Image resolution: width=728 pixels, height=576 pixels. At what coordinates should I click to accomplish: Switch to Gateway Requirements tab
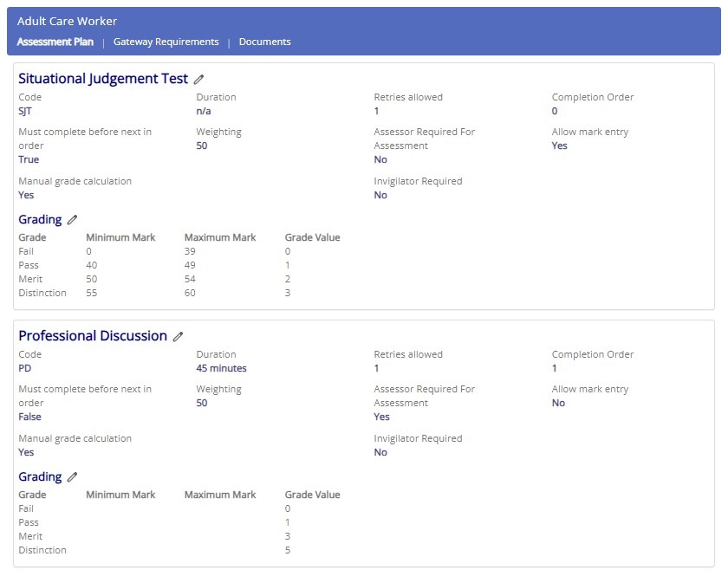(x=166, y=42)
